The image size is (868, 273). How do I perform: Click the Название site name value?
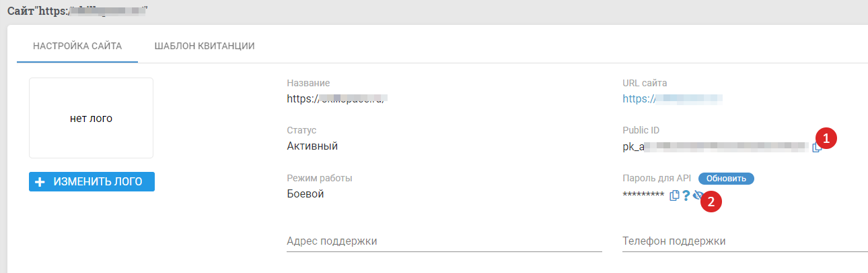click(339, 98)
